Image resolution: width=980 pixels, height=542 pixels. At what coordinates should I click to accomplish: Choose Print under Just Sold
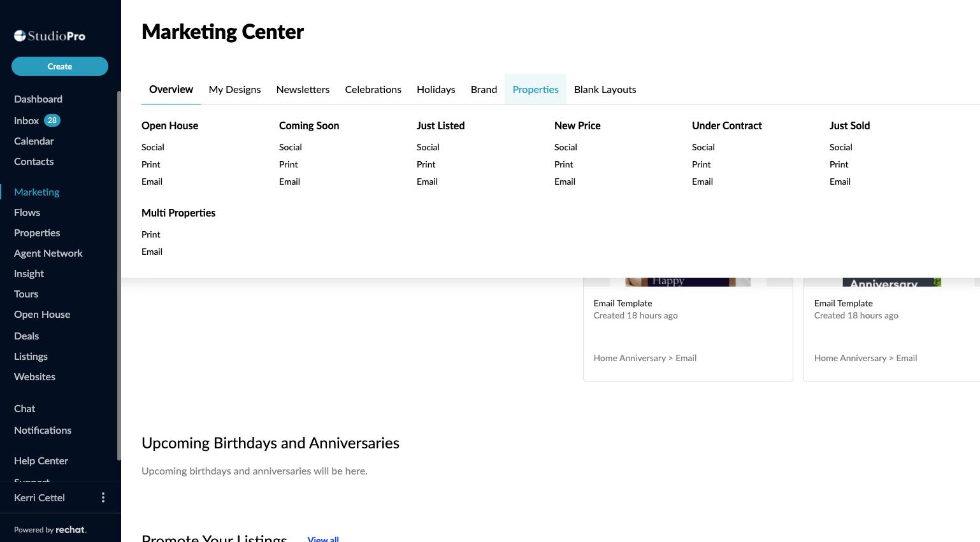839,164
